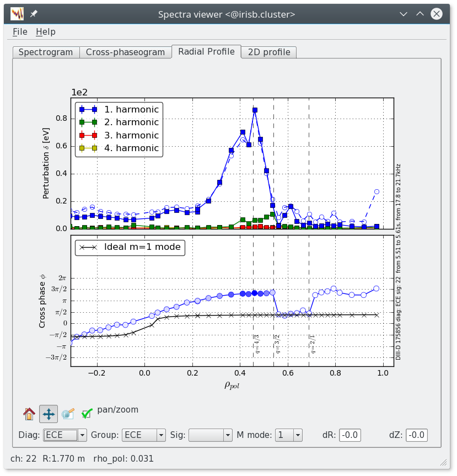Click the Cross phase axis label
This screenshot has height=476, width=457.
pyautogui.click(x=42, y=302)
